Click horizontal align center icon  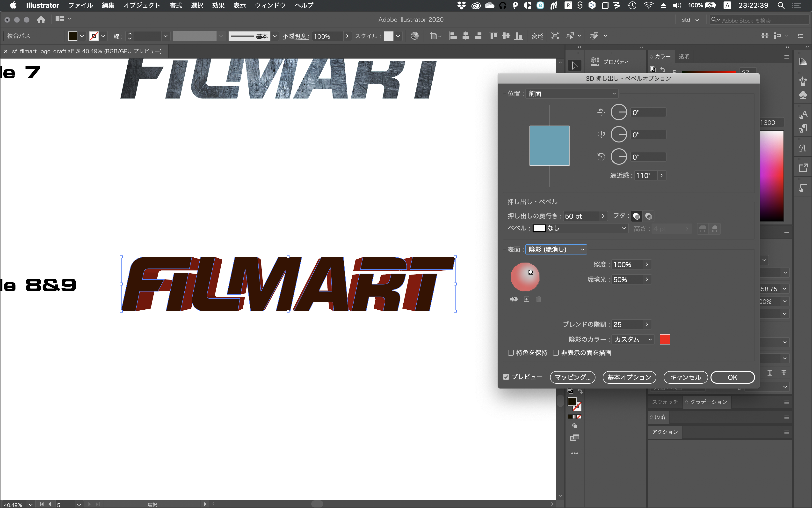pos(466,36)
